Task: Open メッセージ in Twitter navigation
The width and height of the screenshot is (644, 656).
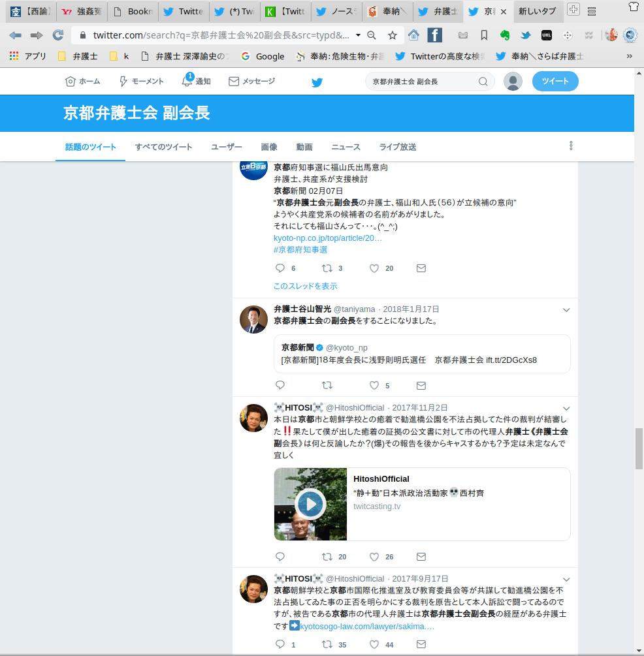Action: coord(252,81)
